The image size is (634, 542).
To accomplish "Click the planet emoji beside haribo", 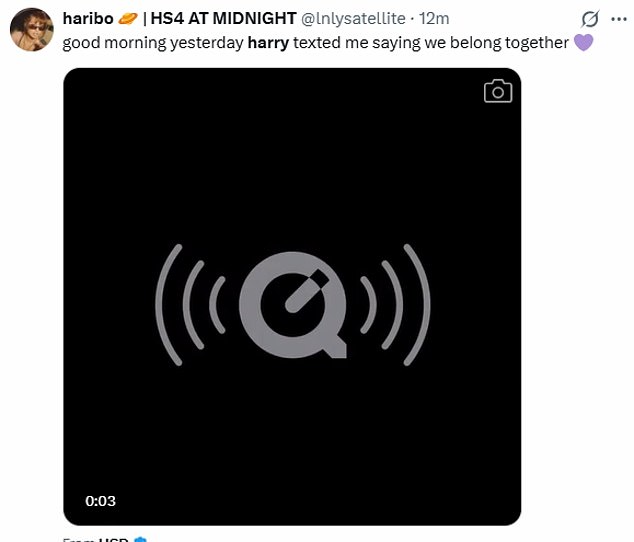I will (x=128, y=19).
